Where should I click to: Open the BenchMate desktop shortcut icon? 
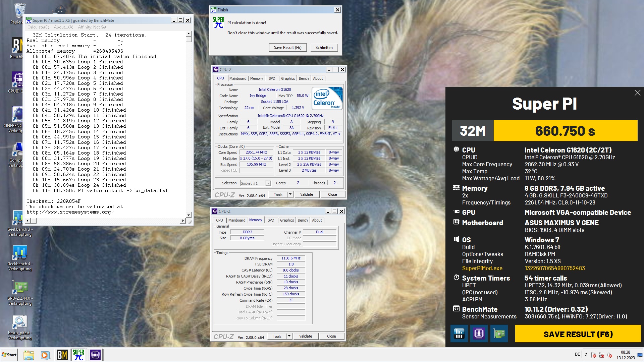(x=17, y=45)
